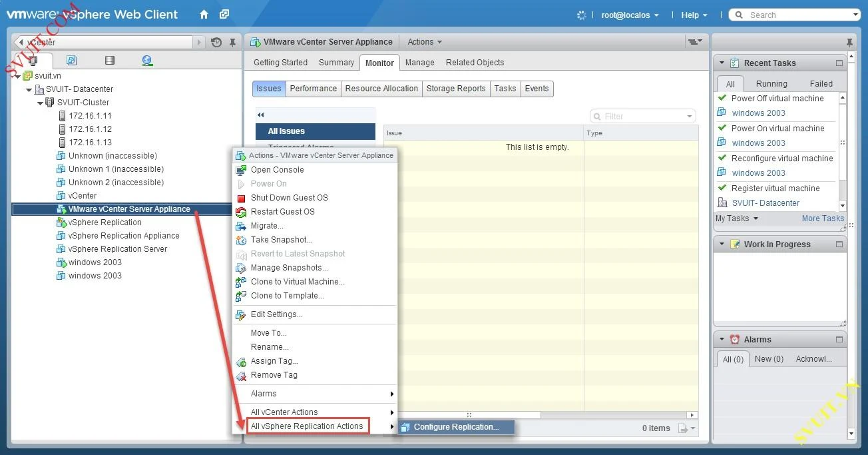868x455 pixels.
Task: Pin the right sidebar with the pin icon
Action: [x=849, y=42]
